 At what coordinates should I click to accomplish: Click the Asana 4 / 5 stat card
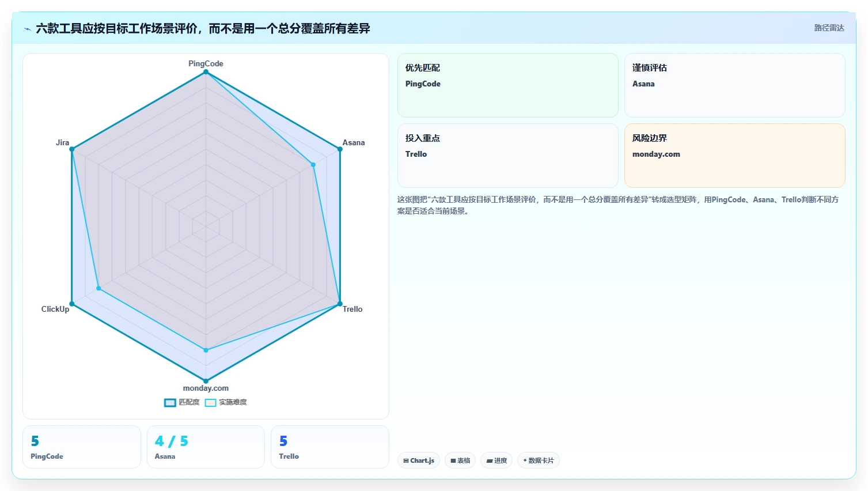(x=206, y=447)
